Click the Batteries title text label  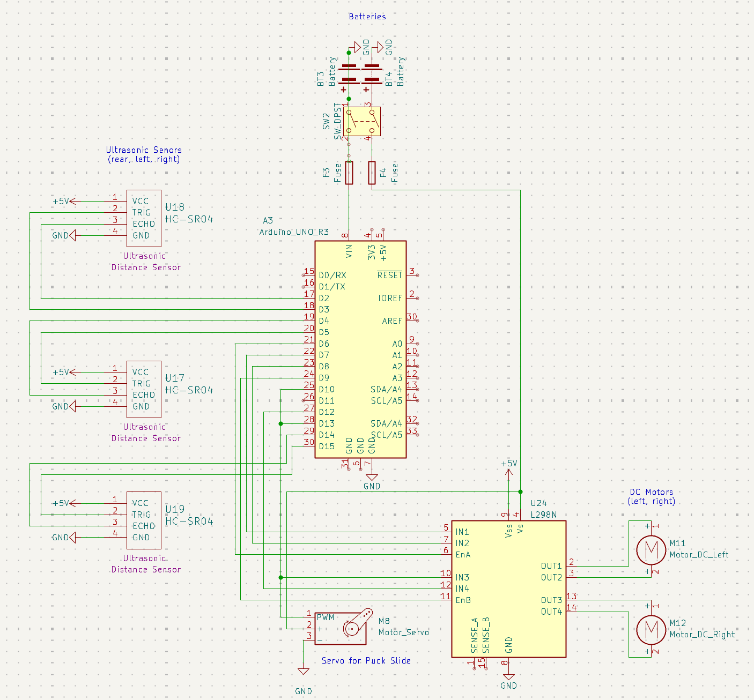pos(368,17)
